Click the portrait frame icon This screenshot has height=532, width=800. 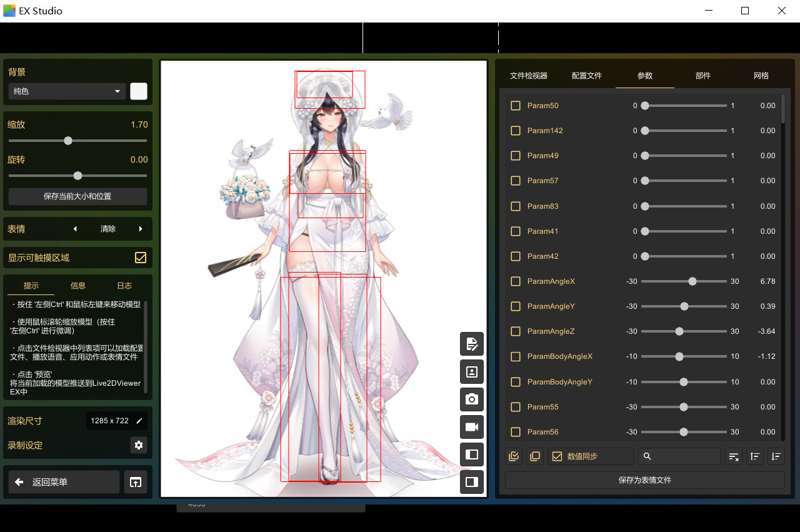tap(472, 371)
